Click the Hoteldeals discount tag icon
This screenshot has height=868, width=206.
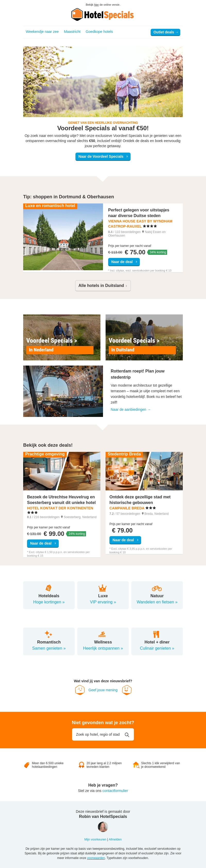(x=49, y=588)
